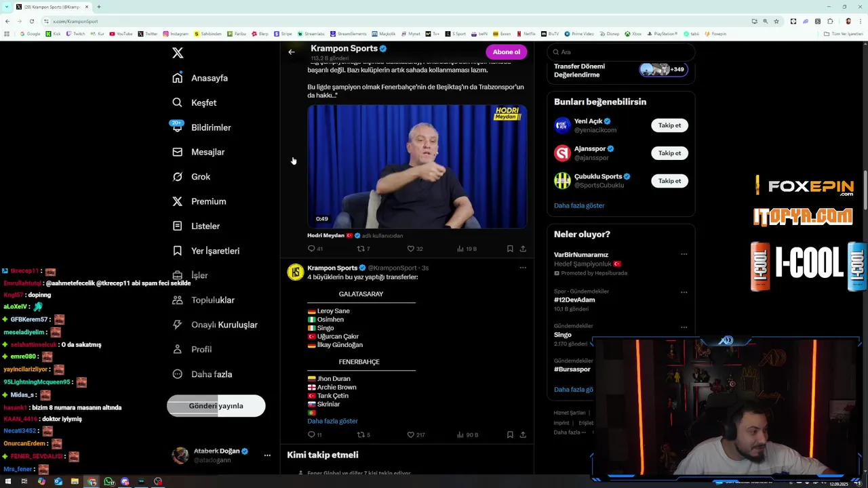
Task: Open more options on transfer tweet
Action: pyautogui.click(x=523, y=268)
